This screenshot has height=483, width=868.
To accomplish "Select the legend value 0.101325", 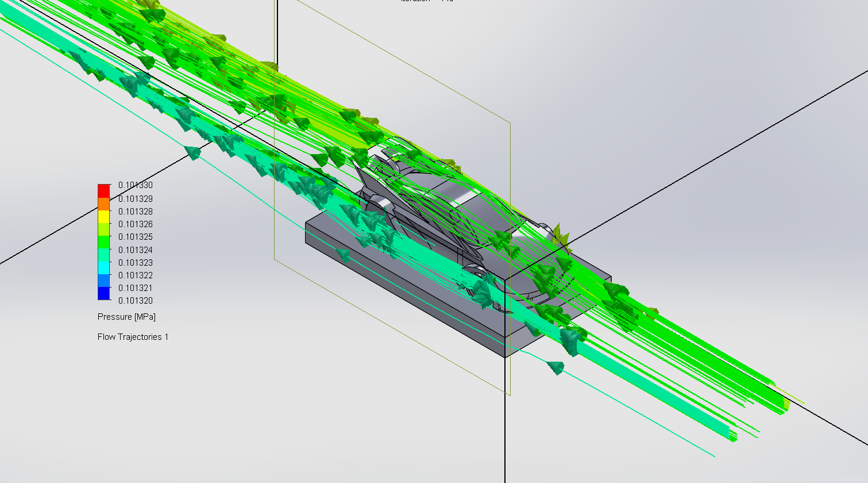I will pos(136,237).
